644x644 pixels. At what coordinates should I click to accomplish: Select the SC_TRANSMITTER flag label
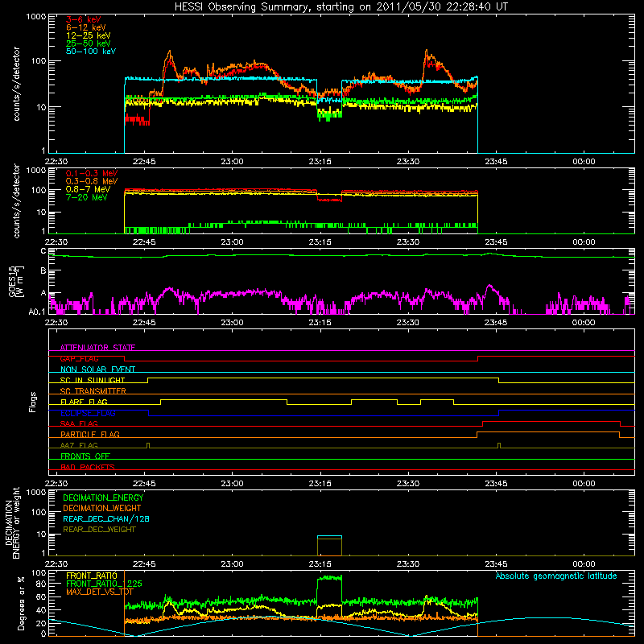click(93, 391)
